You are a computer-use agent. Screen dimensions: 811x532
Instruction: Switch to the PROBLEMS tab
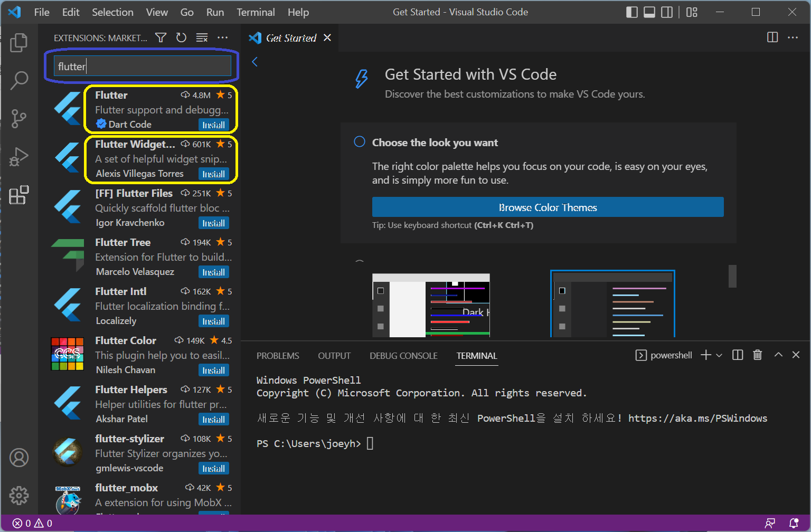(278, 356)
